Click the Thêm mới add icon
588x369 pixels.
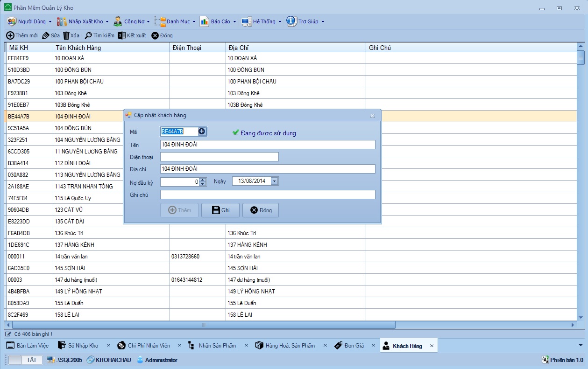[x=10, y=35]
